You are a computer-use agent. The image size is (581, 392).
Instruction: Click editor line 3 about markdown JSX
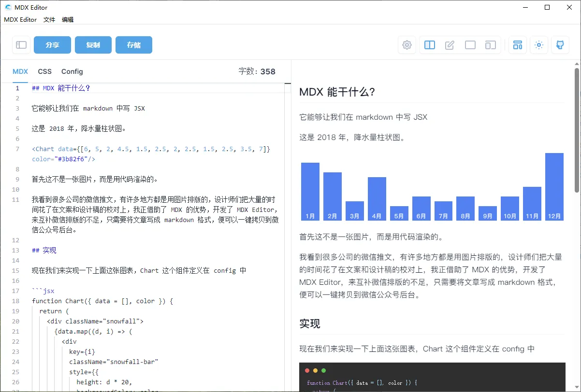tap(88, 108)
